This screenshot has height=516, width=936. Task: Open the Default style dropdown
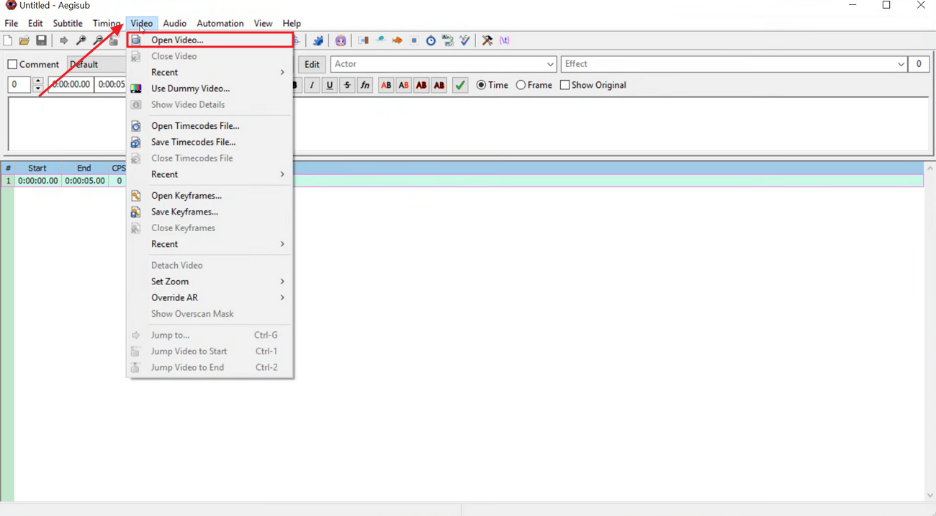pos(97,64)
